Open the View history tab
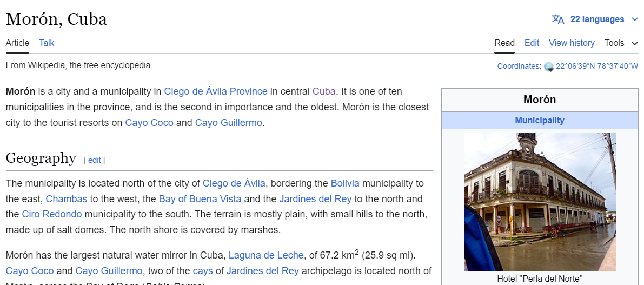 (572, 43)
